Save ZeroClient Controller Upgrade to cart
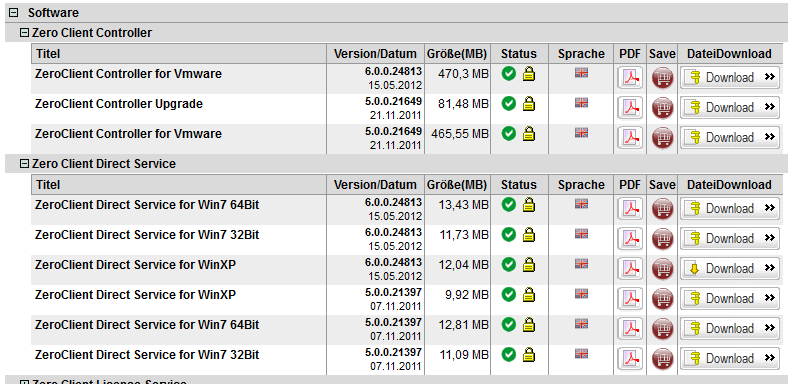The height and width of the screenshot is (384, 788). (x=662, y=108)
